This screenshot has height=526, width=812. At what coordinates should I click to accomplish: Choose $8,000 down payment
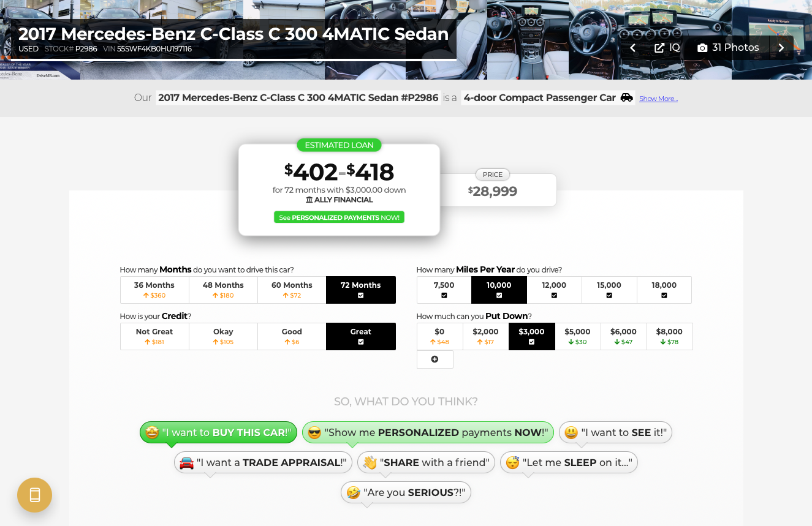coord(669,336)
